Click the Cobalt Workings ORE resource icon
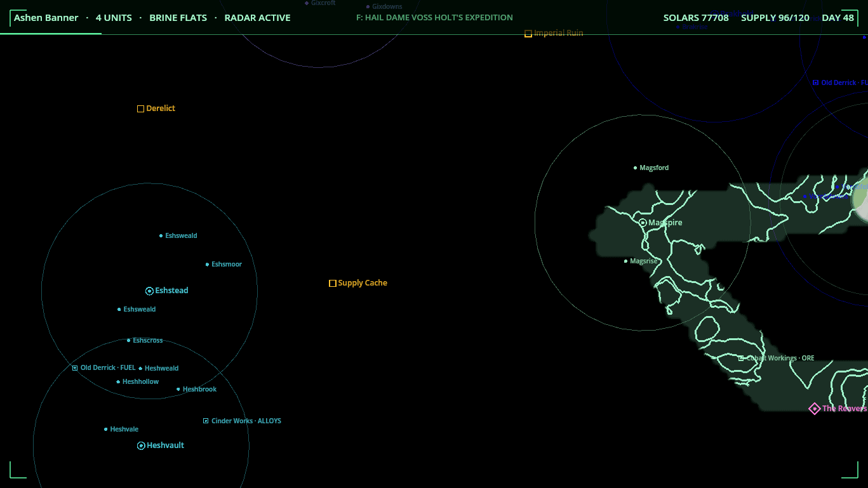868x488 pixels. pos(741,359)
